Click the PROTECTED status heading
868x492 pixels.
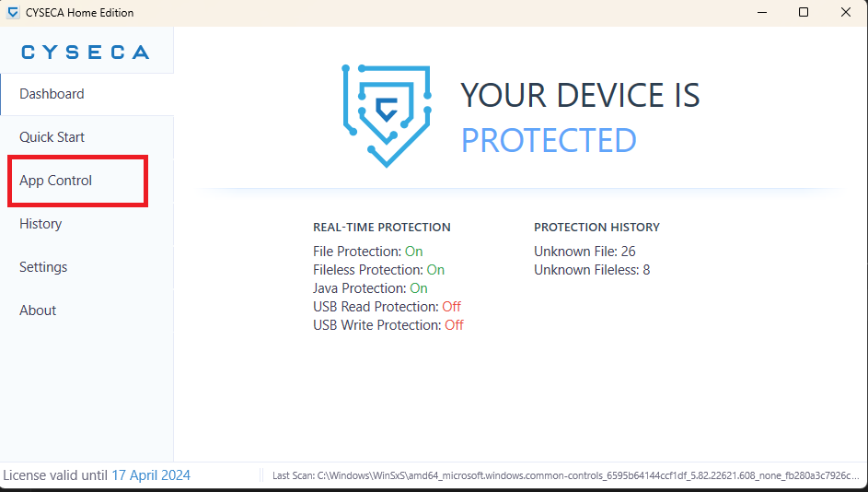(549, 140)
